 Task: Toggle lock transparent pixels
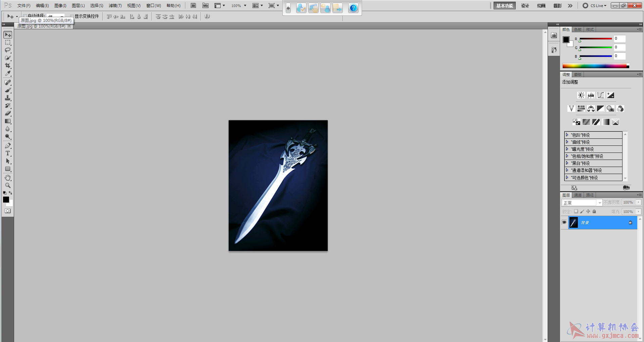[576, 211]
